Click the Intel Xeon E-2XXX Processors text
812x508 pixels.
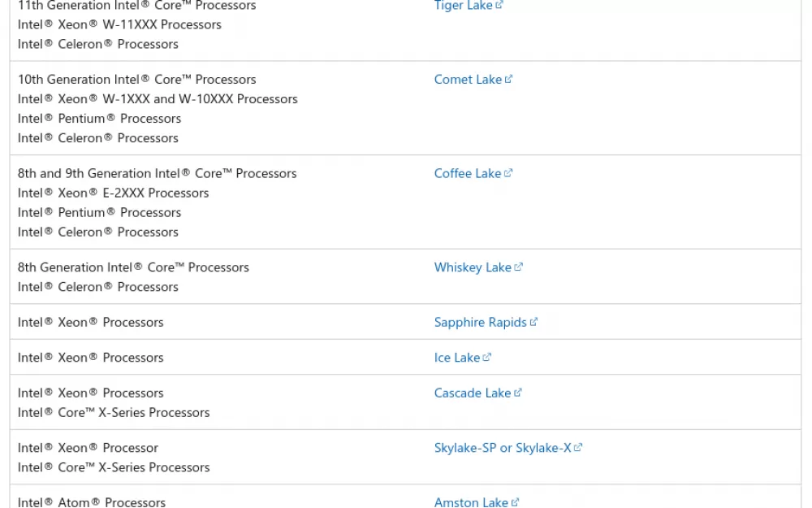coord(113,193)
